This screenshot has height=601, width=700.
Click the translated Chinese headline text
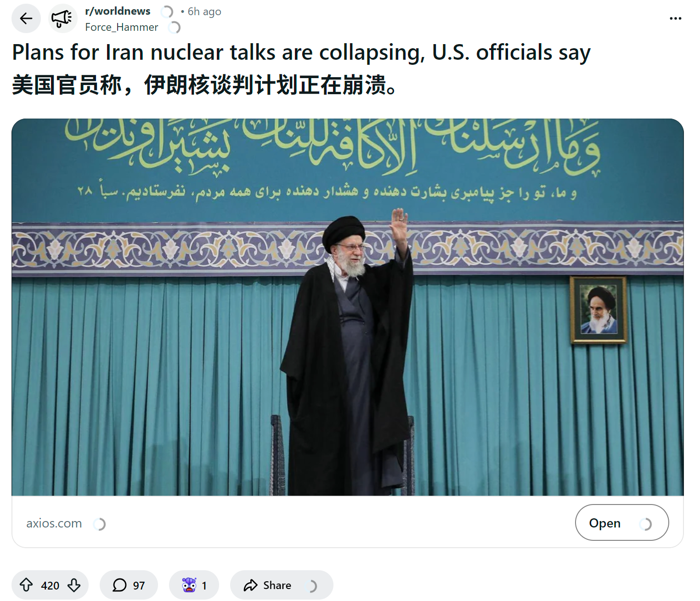(204, 85)
